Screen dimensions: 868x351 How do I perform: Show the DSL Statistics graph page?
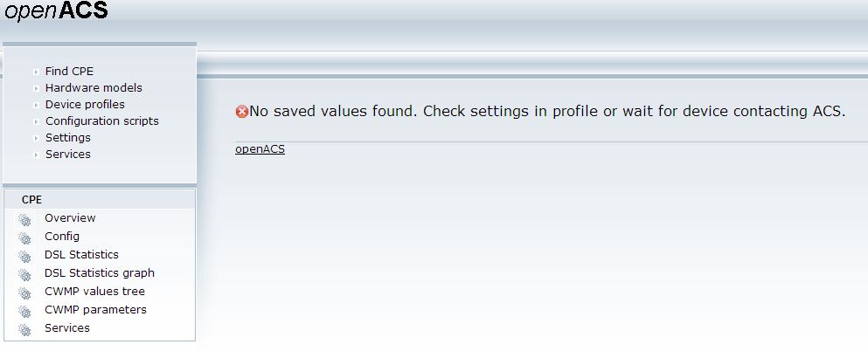point(99,273)
